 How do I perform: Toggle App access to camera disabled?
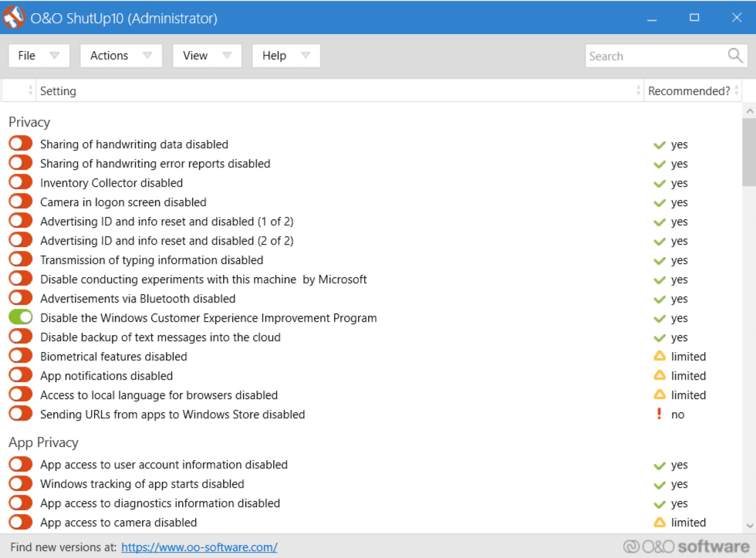pos(20,522)
